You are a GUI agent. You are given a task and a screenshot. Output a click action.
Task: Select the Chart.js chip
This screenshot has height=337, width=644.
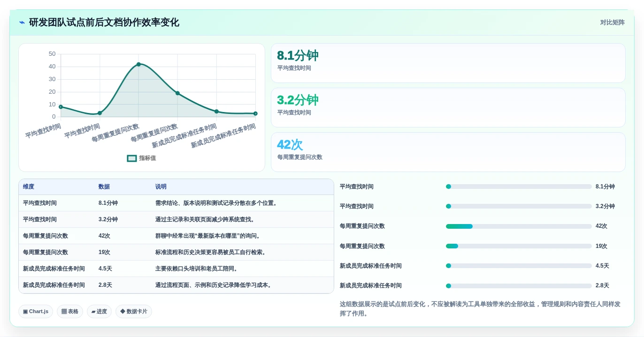(36, 311)
